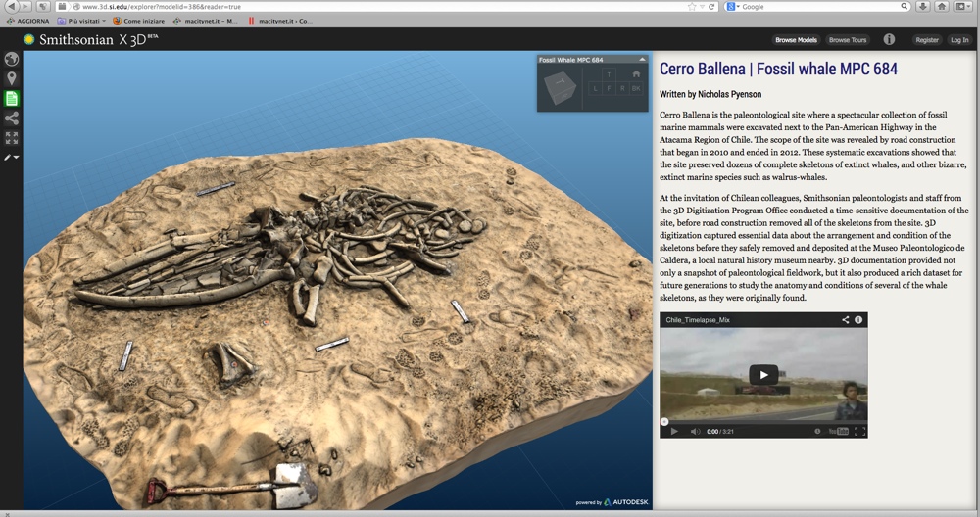The width and height of the screenshot is (980, 517).
Task: Open the address bar history dropdown arrow
Action: [702, 6]
